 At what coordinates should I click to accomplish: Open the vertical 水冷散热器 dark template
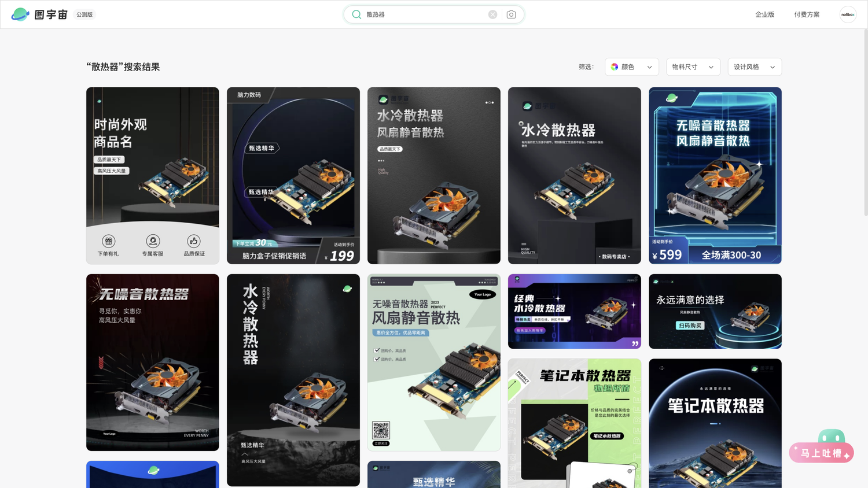[x=293, y=380]
